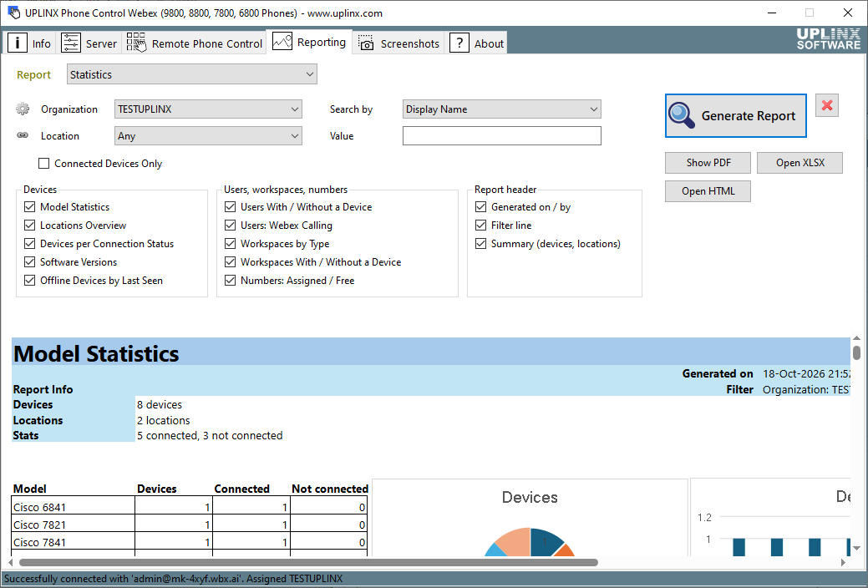Screen dimensions: 868x588
Task: Toggle Locations Overview checkbox
Action: tap(30, 225)
